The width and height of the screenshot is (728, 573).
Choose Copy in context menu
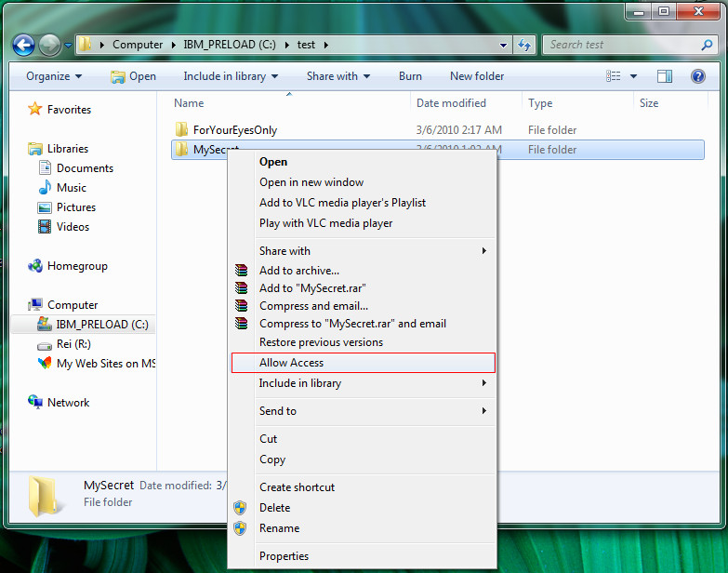pyautogui.click(x=364, y=460)
